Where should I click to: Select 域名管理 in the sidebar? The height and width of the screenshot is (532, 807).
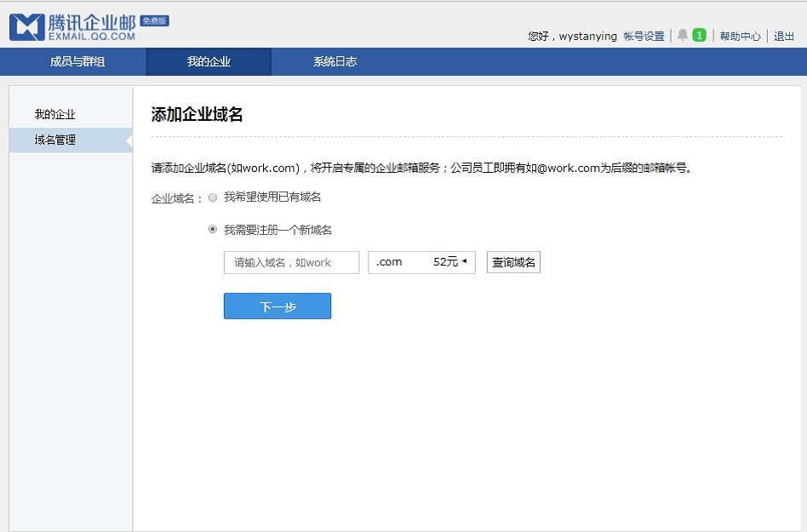pyautogui.click(x=54, y=140)
